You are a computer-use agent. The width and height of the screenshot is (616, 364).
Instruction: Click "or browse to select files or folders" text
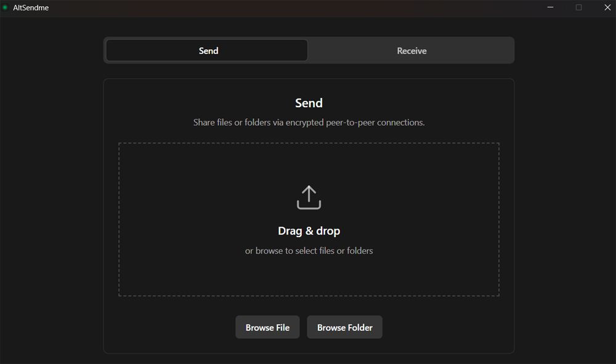(309, 251)
